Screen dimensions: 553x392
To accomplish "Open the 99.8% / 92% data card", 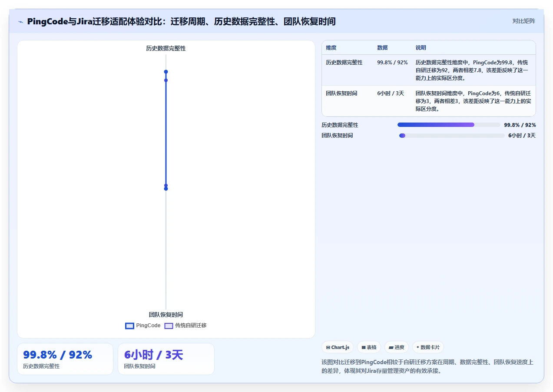I will (65, 359).
